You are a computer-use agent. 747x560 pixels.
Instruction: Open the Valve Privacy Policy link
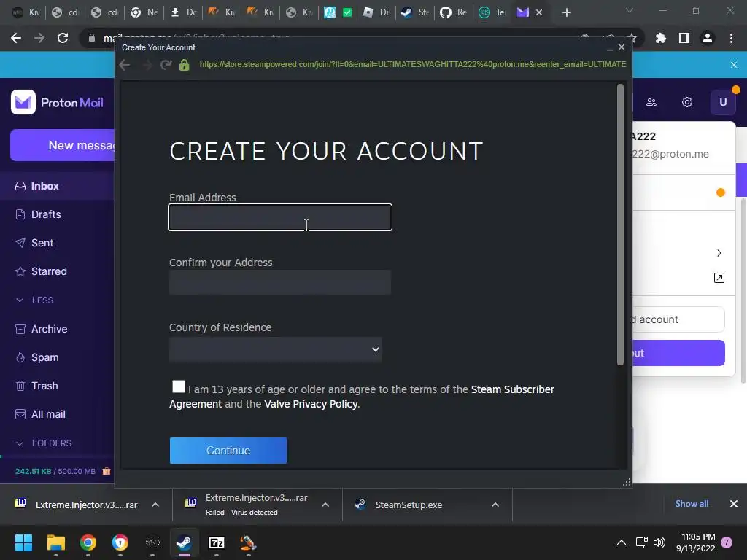coord(311,404)
